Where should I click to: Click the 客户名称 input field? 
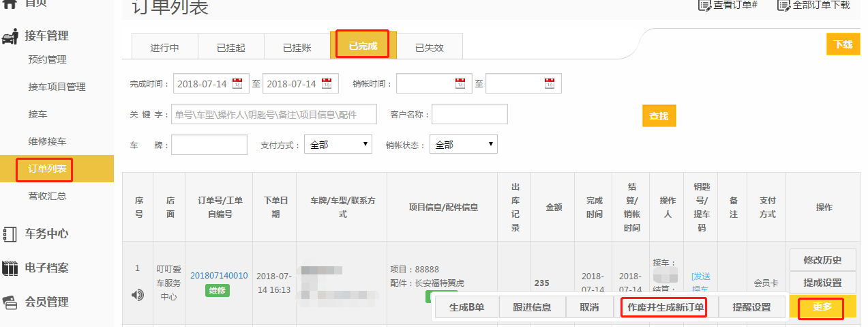[x=470, y=115]
